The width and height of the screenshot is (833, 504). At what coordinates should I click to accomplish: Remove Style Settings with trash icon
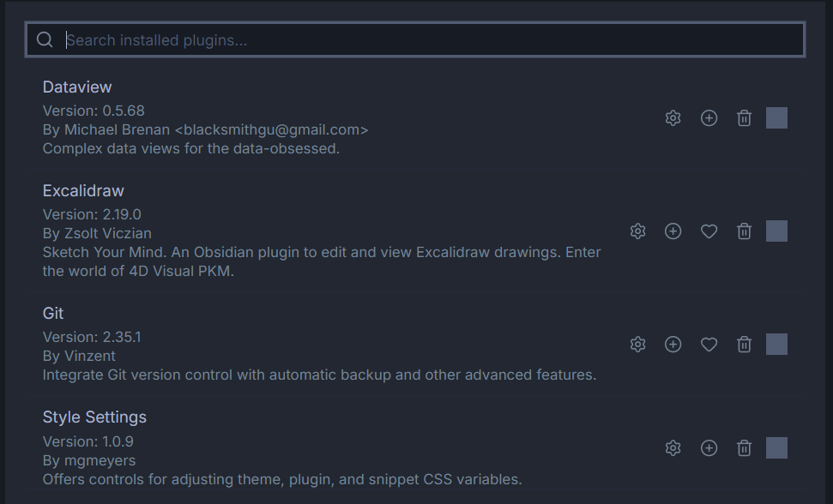[745, 448]
